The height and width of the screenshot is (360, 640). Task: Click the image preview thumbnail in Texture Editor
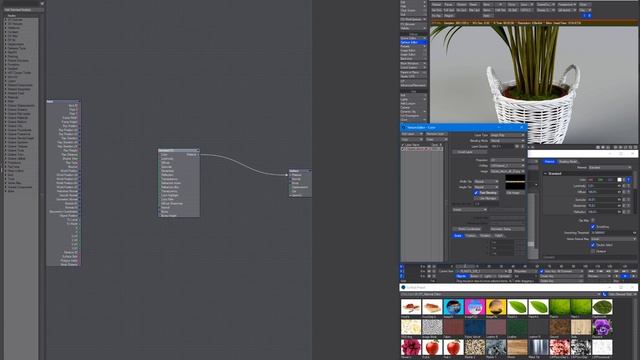point(515,182)
